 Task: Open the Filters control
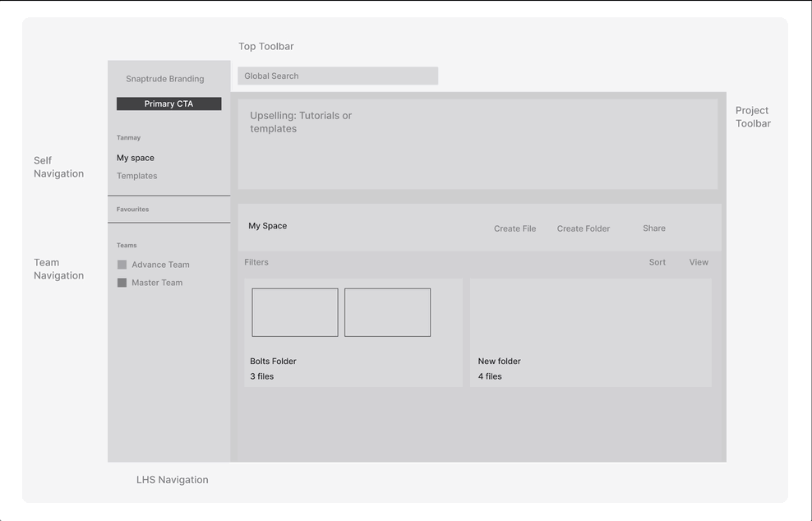pos(256,262)
